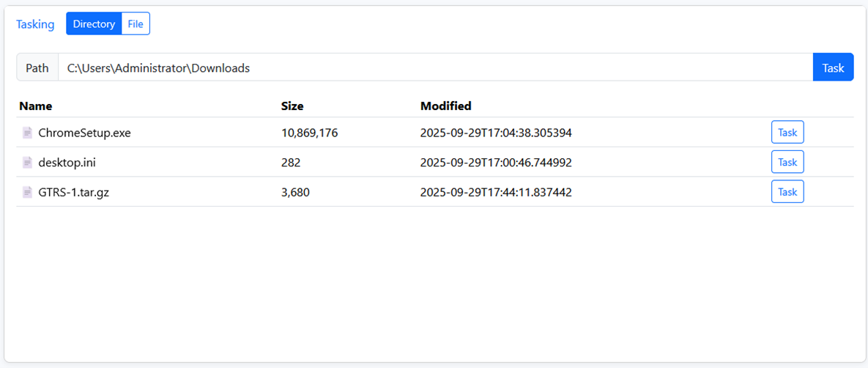Click the Size column header

[x=292, y=106]
